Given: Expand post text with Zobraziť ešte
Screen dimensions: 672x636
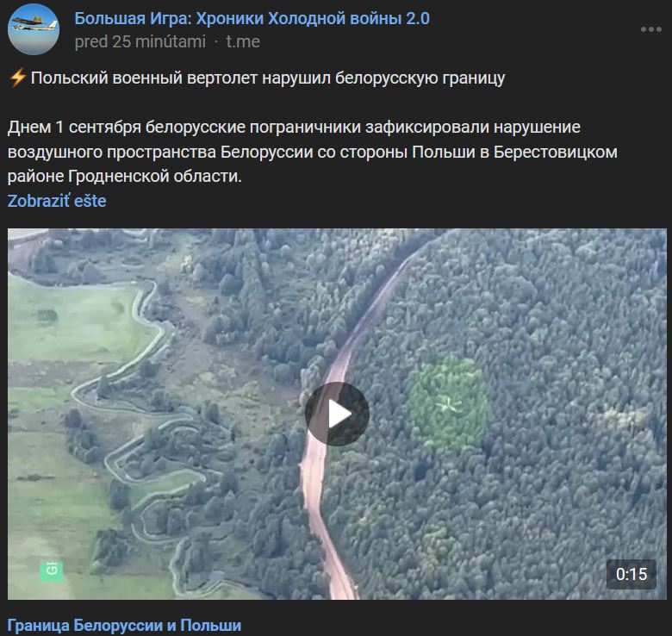Looking at the screenshot, I should (x=57, y=201).
